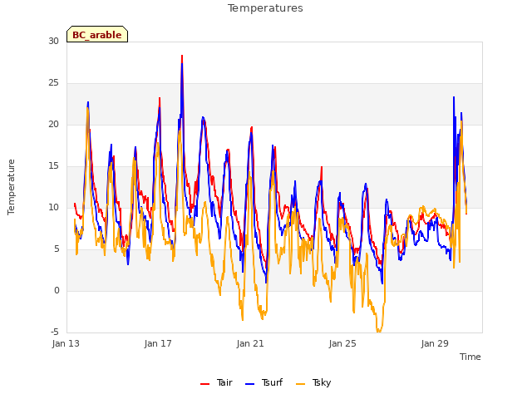Click the Jan 29 axis label

click(x=435, y=343)
